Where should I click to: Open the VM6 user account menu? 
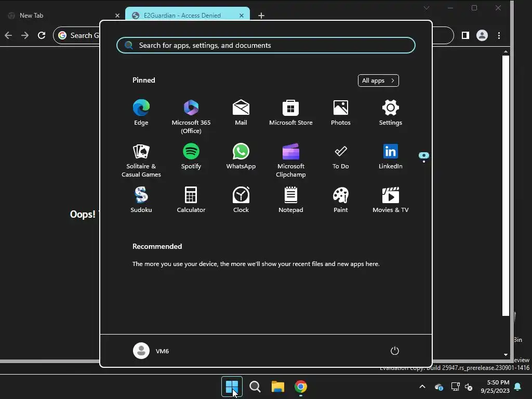click(151, 351)
